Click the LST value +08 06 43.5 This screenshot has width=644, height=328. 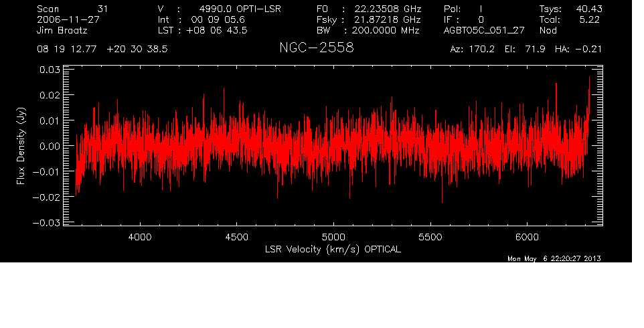pos(217,30)
